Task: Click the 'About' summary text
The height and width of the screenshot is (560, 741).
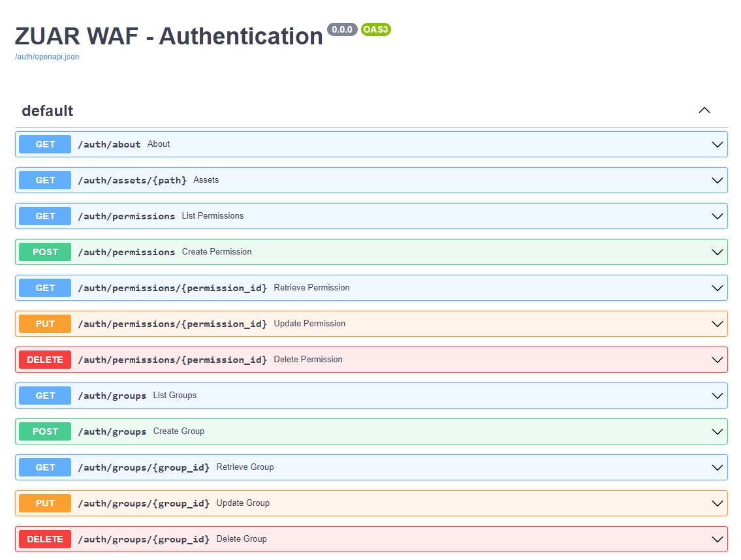Action: (158, 144)
